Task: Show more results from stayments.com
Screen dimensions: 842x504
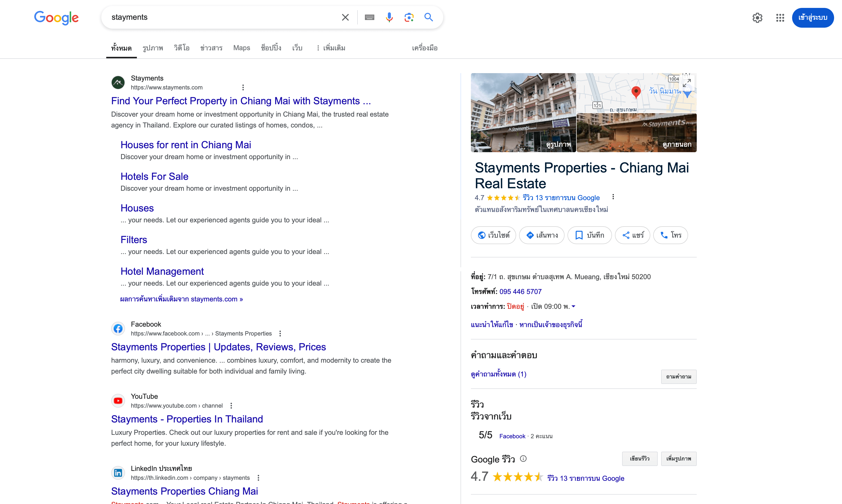Action: coord(181,299)
